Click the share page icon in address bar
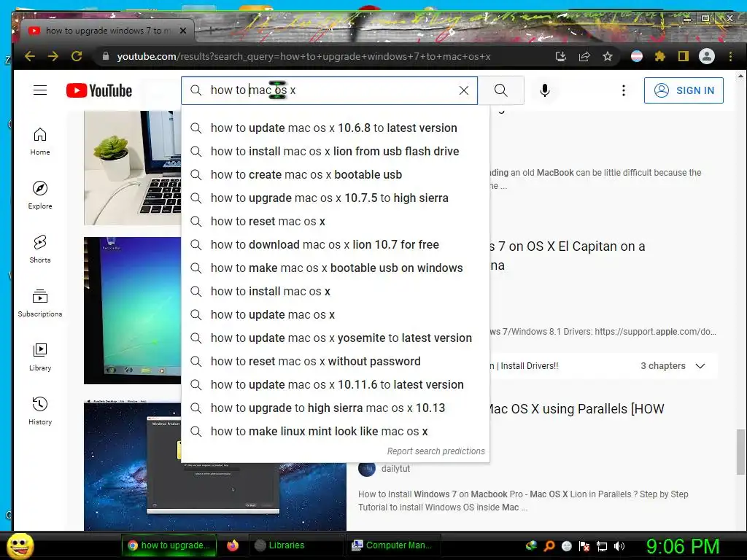 click(584, 57)
